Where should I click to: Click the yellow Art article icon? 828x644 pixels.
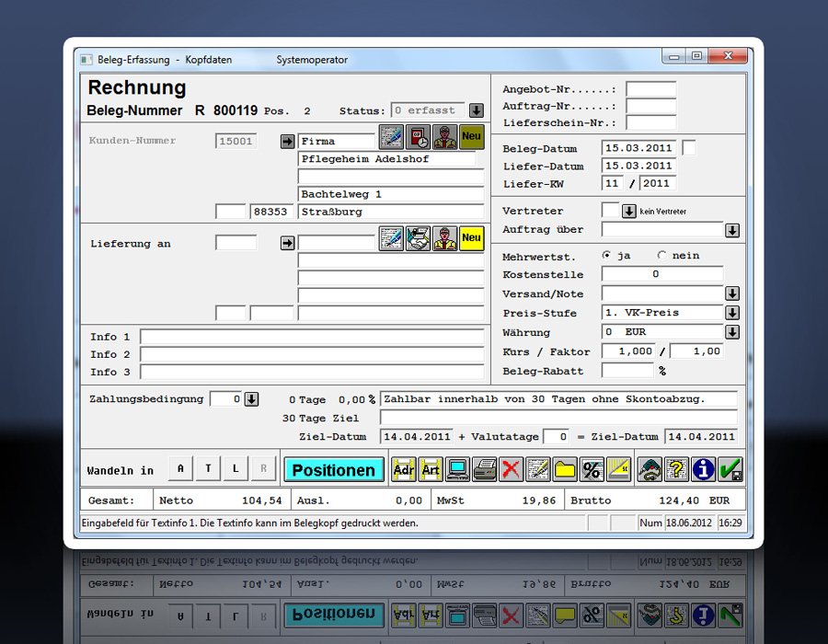430,469
